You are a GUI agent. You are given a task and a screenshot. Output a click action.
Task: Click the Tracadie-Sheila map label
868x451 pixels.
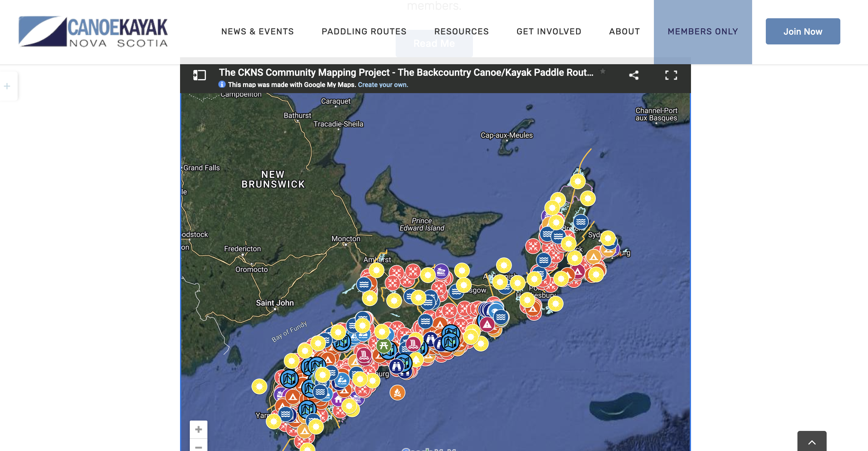(338, 124)
